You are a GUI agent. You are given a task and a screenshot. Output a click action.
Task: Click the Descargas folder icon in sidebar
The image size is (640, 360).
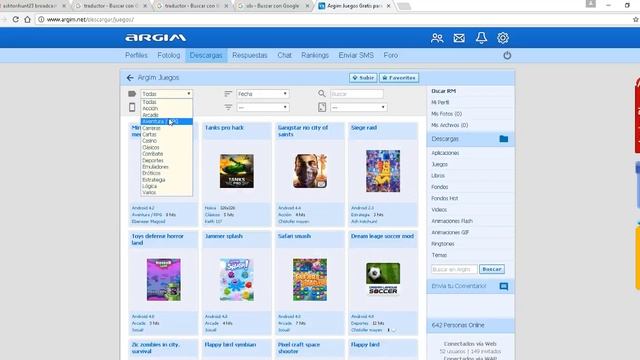pyautogui.click(x=504, y=139)
